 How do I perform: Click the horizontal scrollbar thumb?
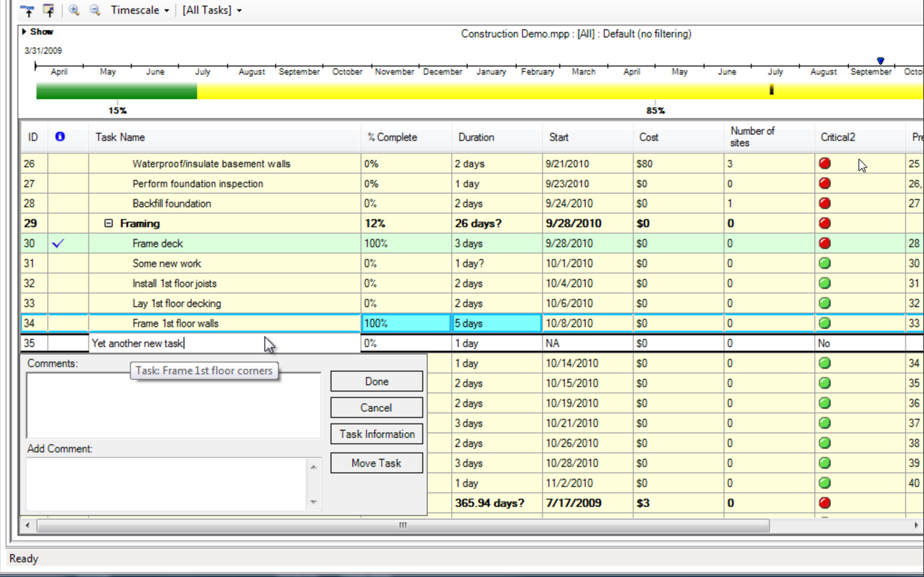click(x=402, y=525)
